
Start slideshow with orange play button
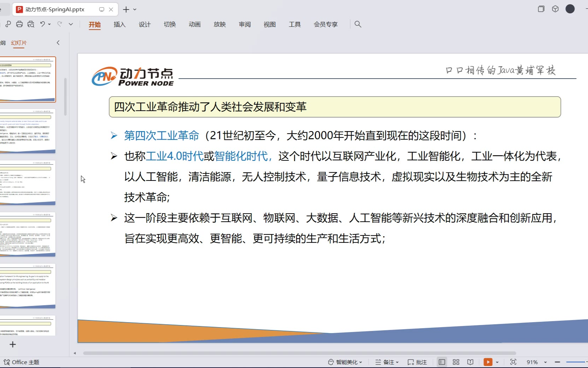coord(488,362)
